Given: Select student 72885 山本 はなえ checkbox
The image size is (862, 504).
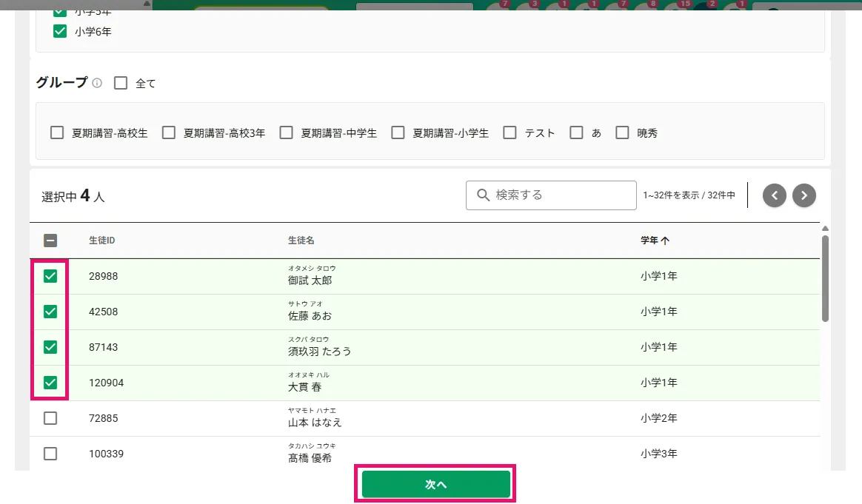Looking at the screenshot, I should (x=50, y=418).
